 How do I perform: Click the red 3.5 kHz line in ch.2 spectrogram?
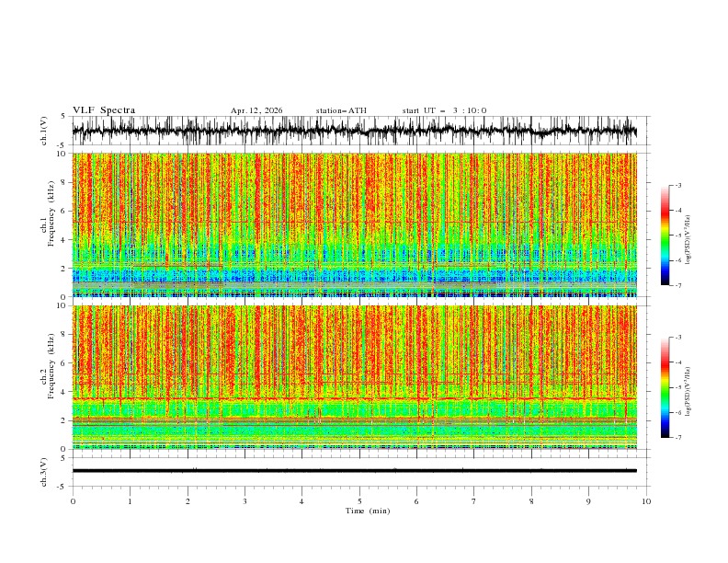point(354,398)
